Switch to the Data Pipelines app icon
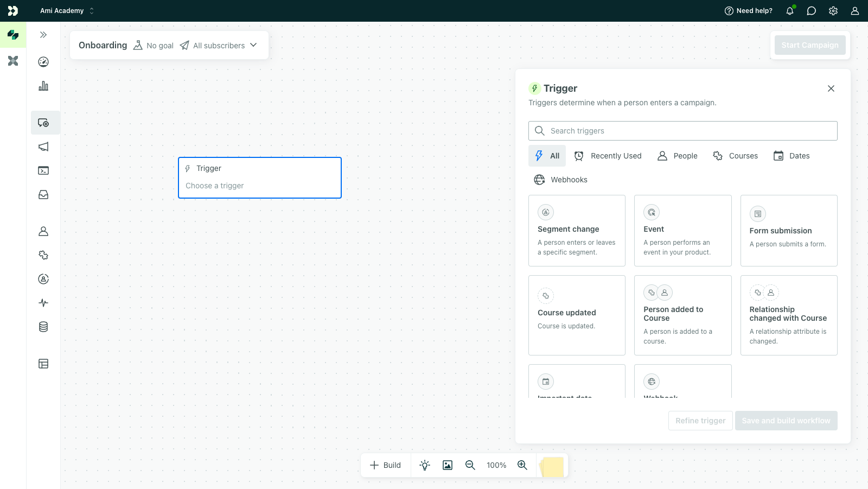The image size is (868, 489). coord(13,61)
